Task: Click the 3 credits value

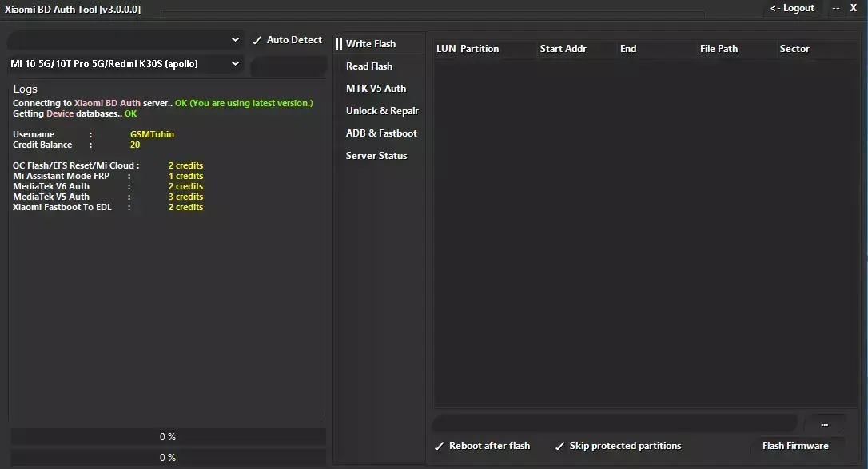Action: pos(186,197)
